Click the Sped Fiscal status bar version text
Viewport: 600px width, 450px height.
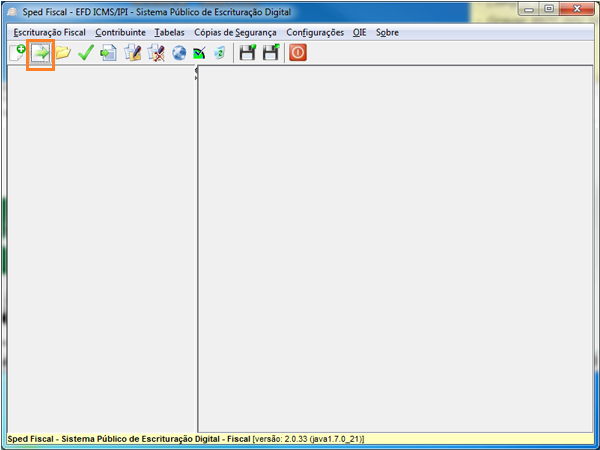186,439
